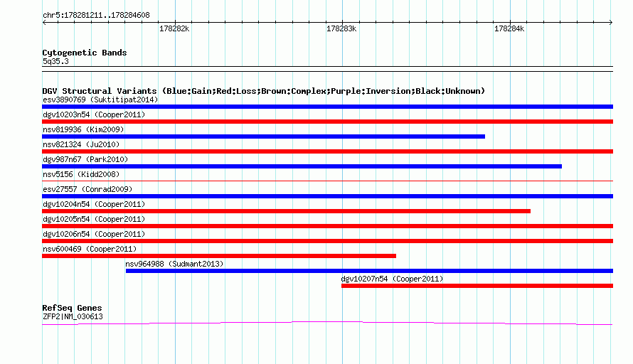This screenshot has height=364, width=633.
Task: Click the esv3890769 (Suktitipat2014) label
Action: (x=100, y=100)
